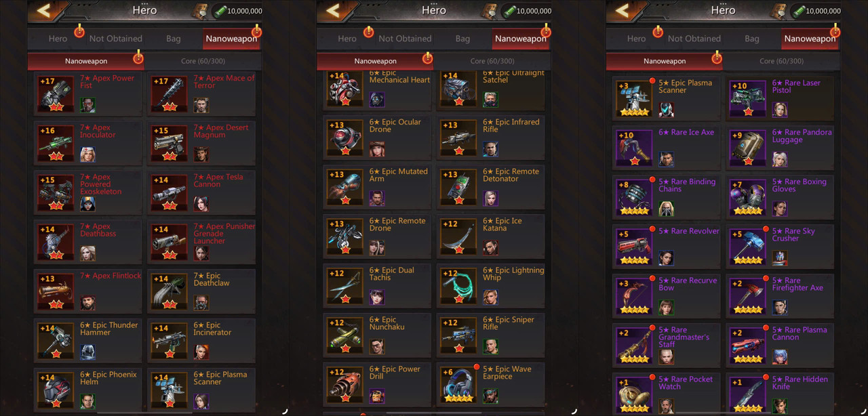Image resolution: width=868 pixels, height=416 pixels.
Task: Pick the Epic Lightning Whip icon
Action: pyautogui.click(x=459, y=286)
